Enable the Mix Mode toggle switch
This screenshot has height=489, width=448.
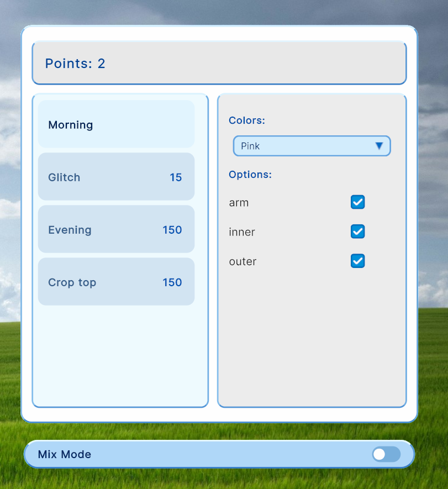click(x=386, y=454)
